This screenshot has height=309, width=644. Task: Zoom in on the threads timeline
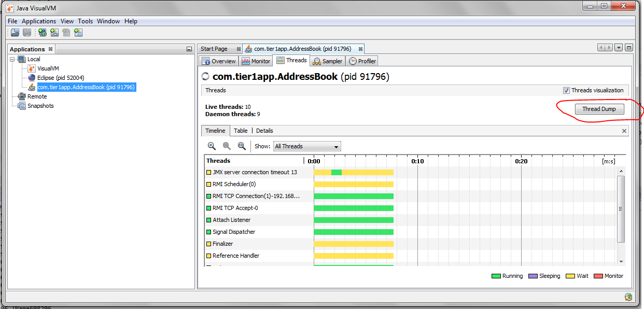tap(212, 146)
